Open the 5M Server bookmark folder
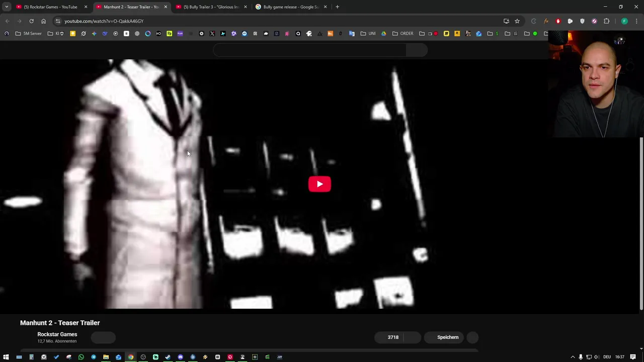The width and height of the screenshot is (644, 362). coord(29,34)
